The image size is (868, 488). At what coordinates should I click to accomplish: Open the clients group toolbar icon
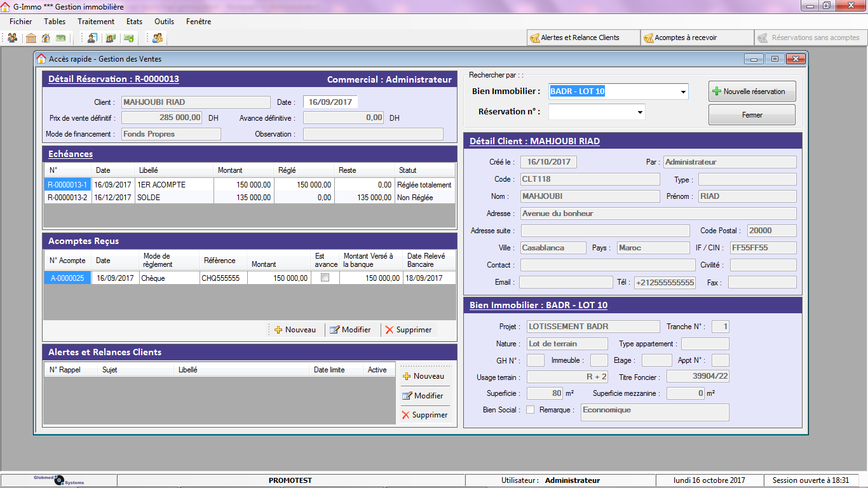point(13,38)
